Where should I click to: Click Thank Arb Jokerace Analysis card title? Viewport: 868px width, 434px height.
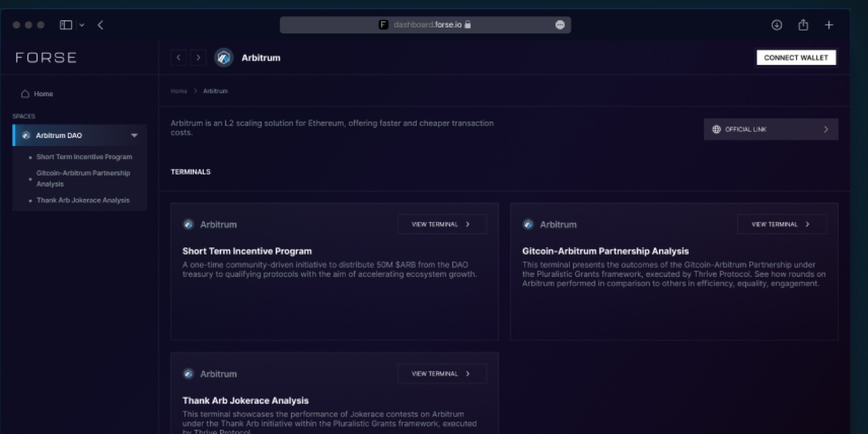point(246,401)
